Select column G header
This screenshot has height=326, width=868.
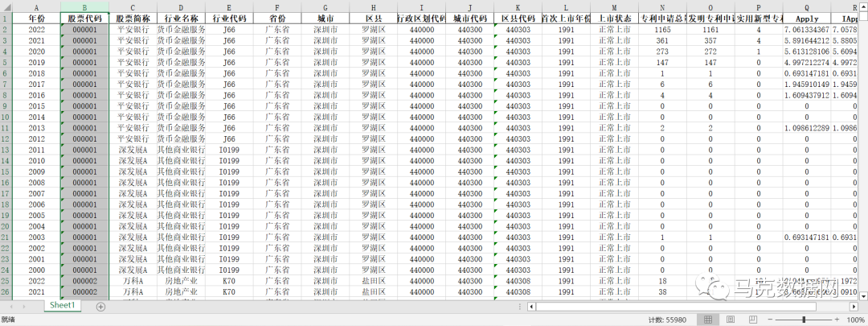[x=325, y=7]
